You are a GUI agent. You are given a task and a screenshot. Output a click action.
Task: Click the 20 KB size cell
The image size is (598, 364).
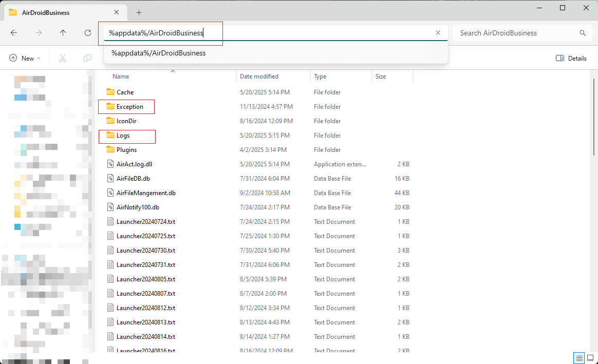[x=402, y=207]
